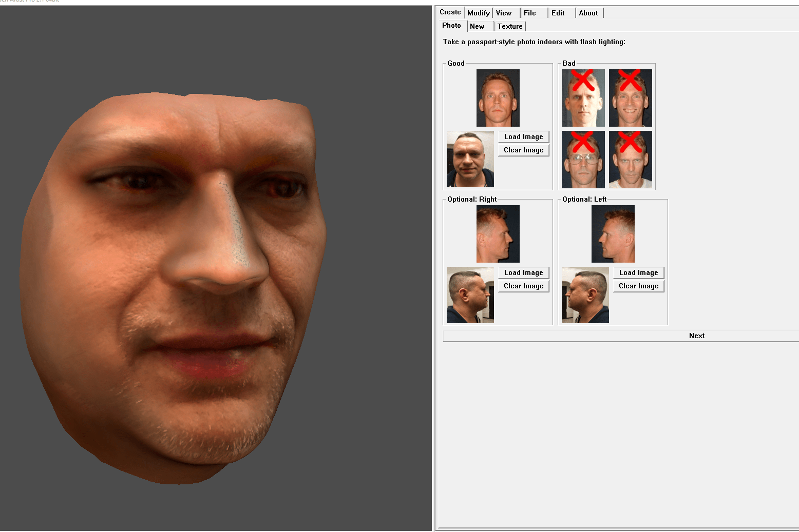
Task: Select the Photo sub-tab
Action: pos(452,26)
